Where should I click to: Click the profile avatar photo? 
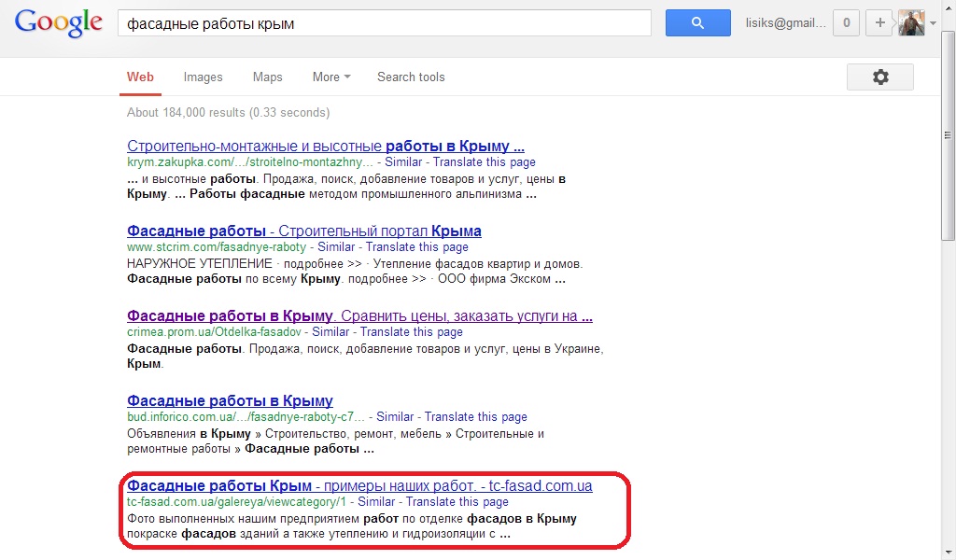click(x=911, y=23)
